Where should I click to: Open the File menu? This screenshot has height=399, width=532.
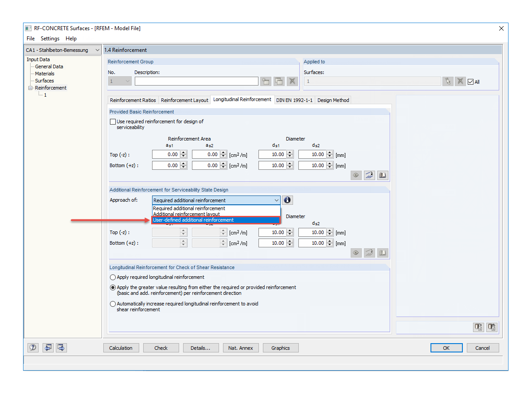point(31,39)
